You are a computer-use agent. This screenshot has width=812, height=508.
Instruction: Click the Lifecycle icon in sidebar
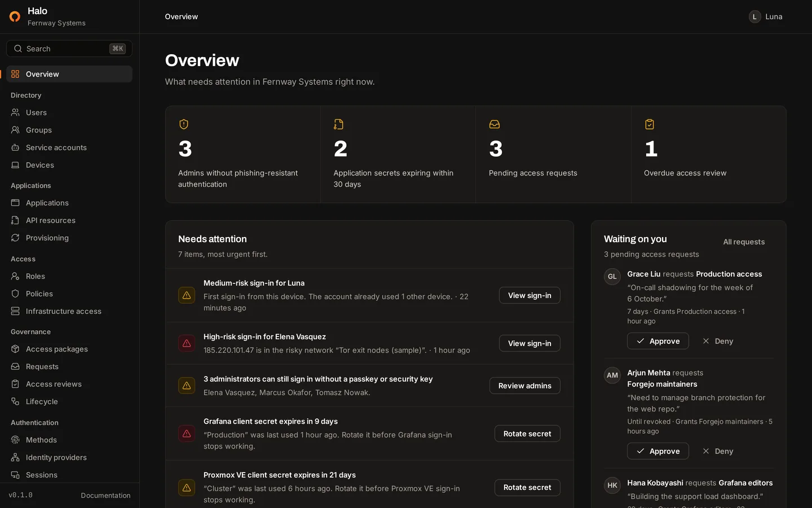coord(15,401)
